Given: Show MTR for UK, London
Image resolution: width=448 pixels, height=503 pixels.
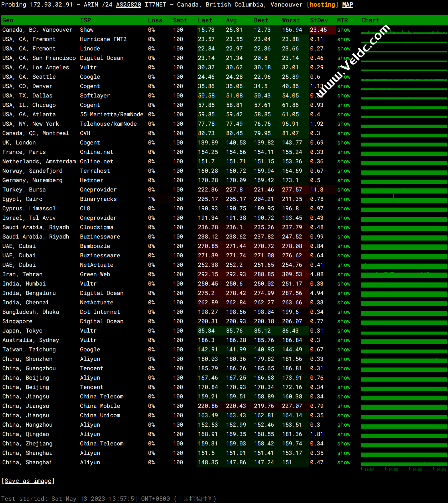Looking at the screenshot, I should [x=344, y=142].
